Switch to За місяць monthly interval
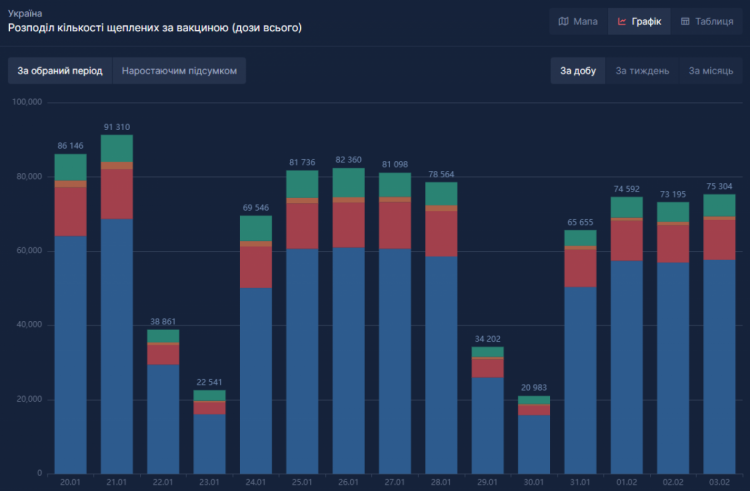The height and width of the screenshot is (491, 750). click(x=709, y=71)
